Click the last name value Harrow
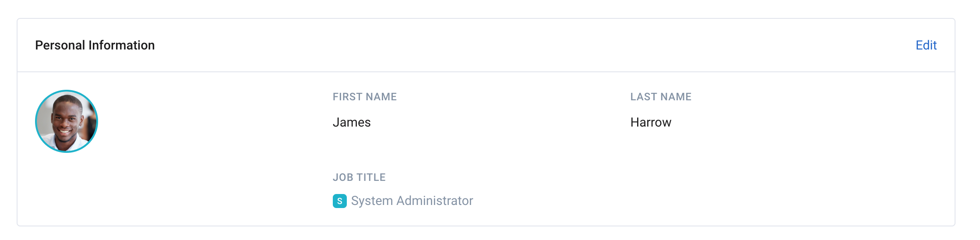 [x=651, y=122]
